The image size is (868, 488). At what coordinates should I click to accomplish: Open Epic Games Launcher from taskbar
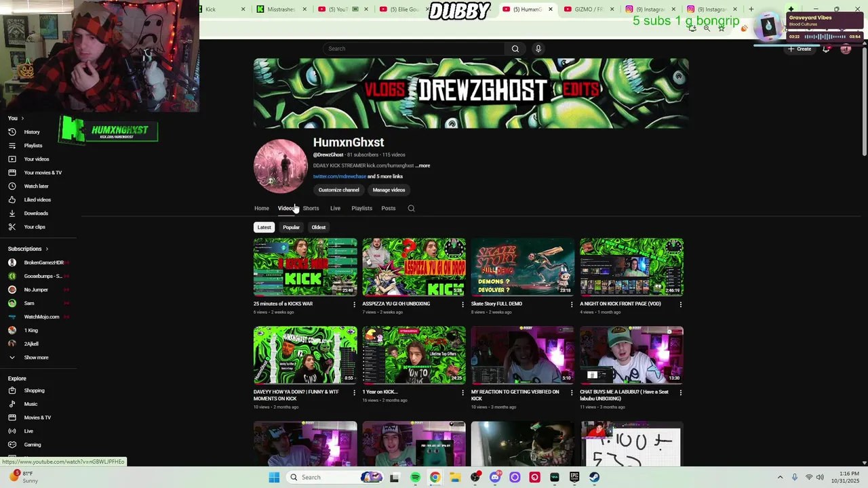tap(574, 477)
